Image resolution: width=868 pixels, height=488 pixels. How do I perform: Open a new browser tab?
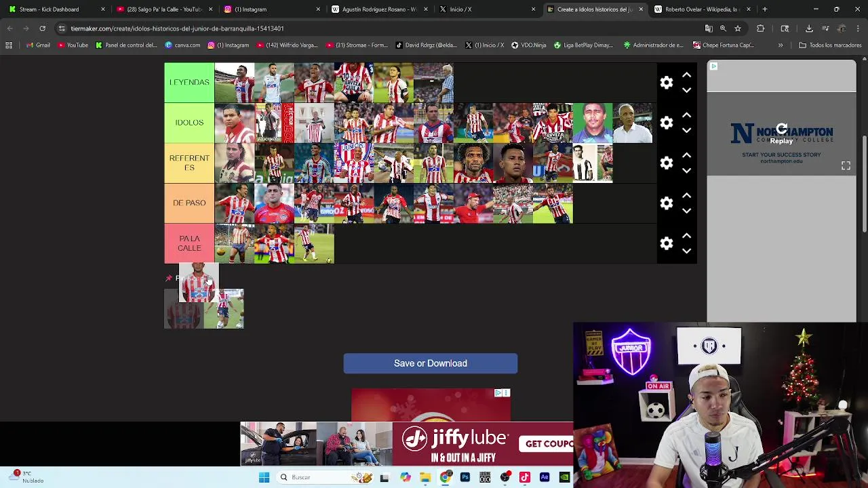764,9
